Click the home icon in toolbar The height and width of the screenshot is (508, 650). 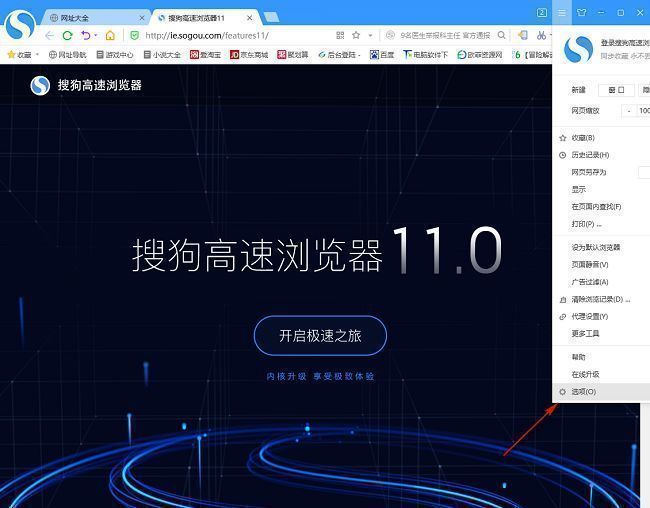pyautogui.click(x=110, y=35)
